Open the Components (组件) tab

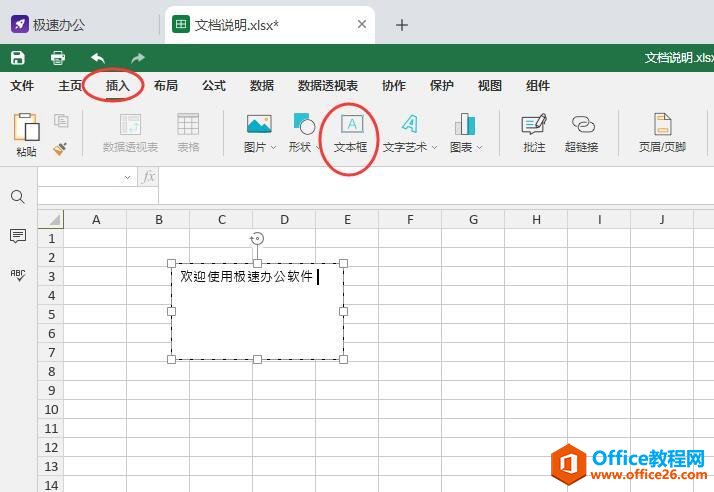point(538,86)
